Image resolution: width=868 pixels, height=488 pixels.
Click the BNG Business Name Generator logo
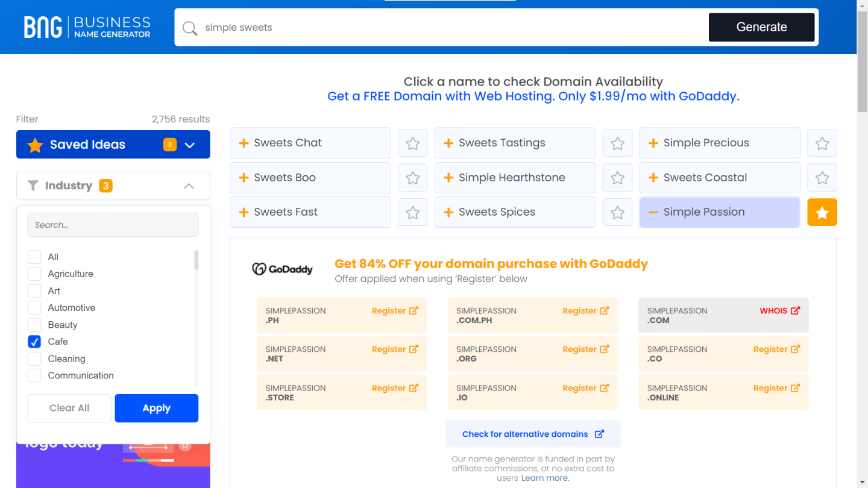pos(87,27)
